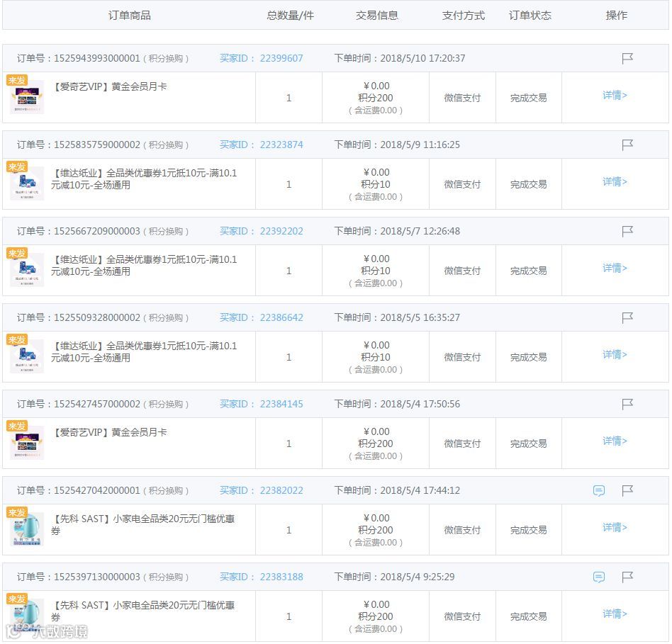Click the 操作 column header
Image resolution: width=672 pixels, height=644 pixels.
[616, 16]
